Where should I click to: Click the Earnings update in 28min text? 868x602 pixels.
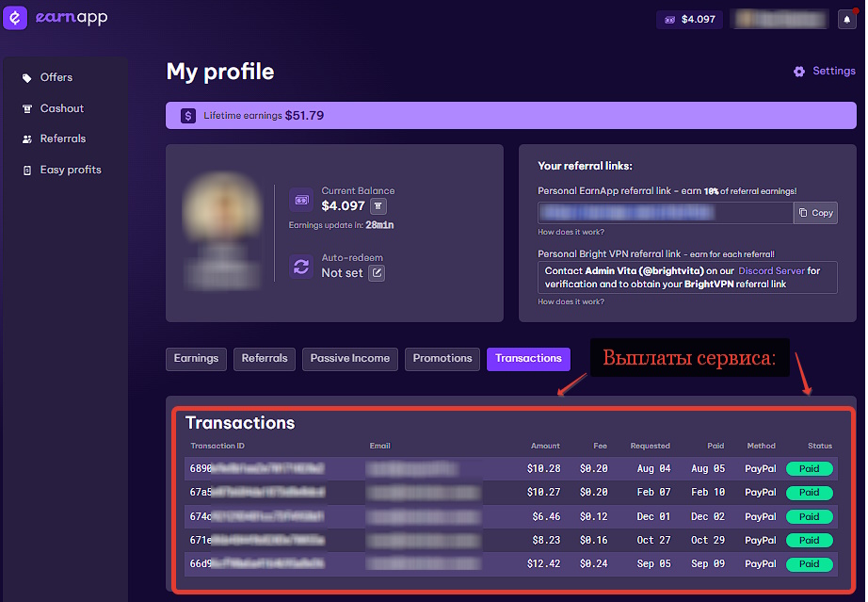pos(341,225)
